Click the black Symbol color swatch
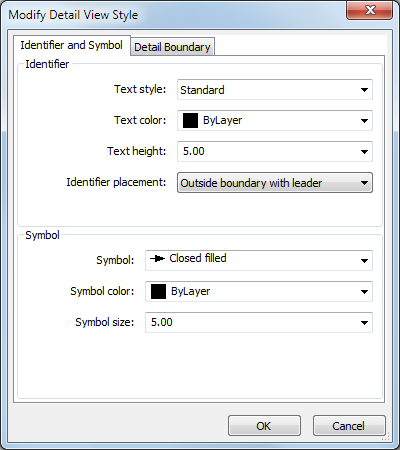 [x=158, y=291]
